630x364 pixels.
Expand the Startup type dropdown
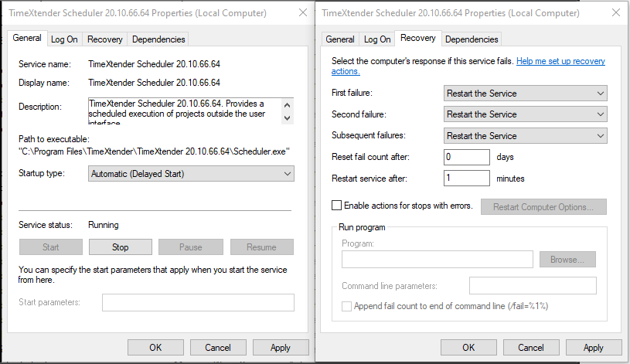[x=191, y=174]
